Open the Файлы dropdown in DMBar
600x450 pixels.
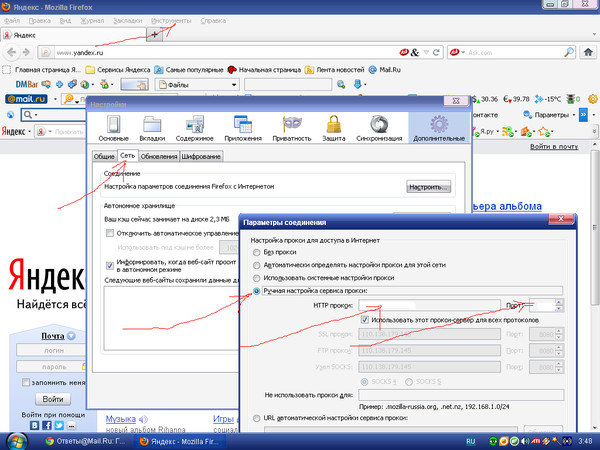pos(197,85)
